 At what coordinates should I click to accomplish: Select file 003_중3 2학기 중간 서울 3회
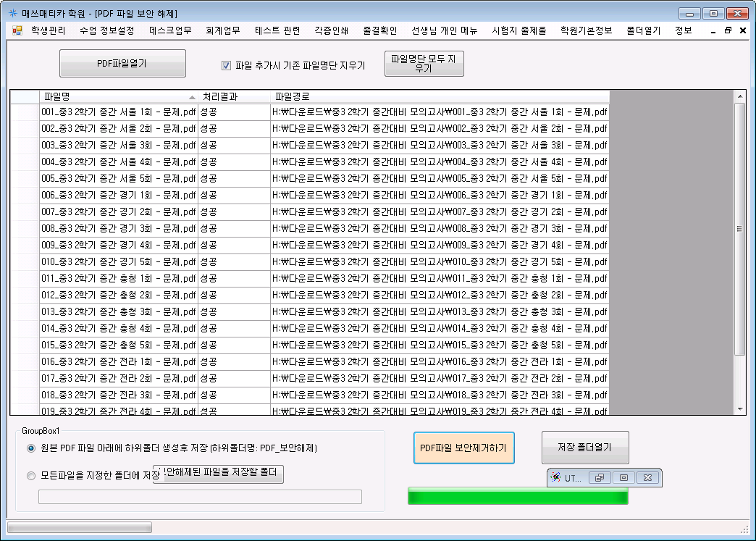[118, 145]
